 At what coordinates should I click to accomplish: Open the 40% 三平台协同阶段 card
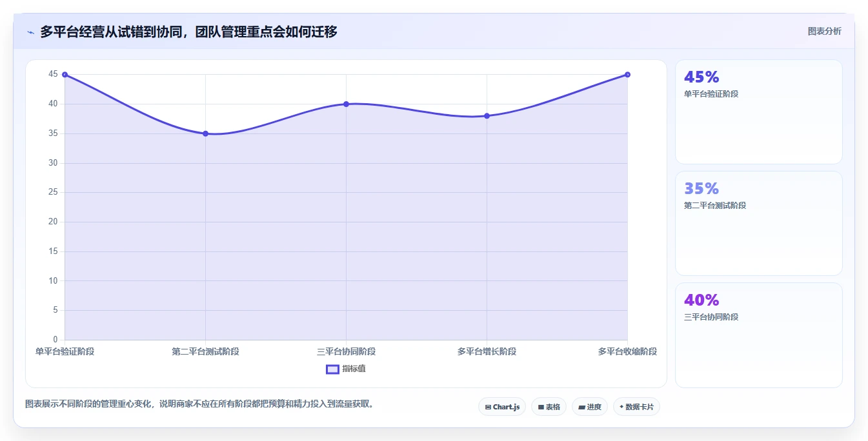click(759, 335)
